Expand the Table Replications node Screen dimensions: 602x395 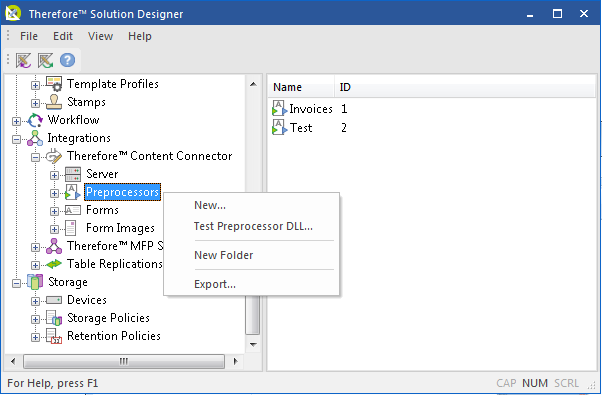(35, 266)
